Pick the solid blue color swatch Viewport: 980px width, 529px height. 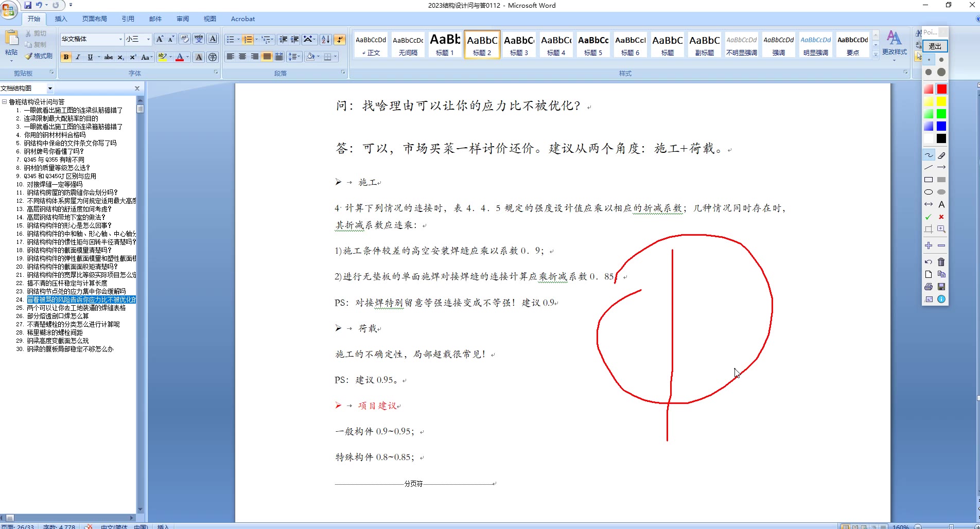point(941,126)
